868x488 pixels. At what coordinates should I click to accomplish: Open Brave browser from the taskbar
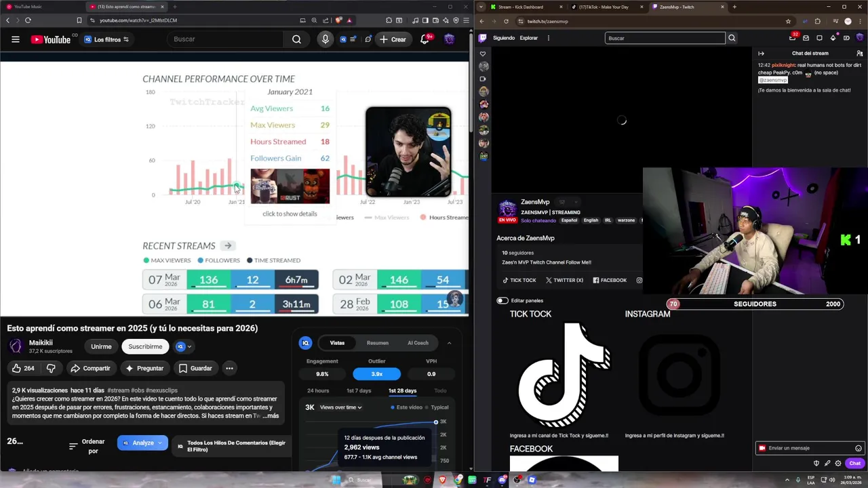point(443,480)
